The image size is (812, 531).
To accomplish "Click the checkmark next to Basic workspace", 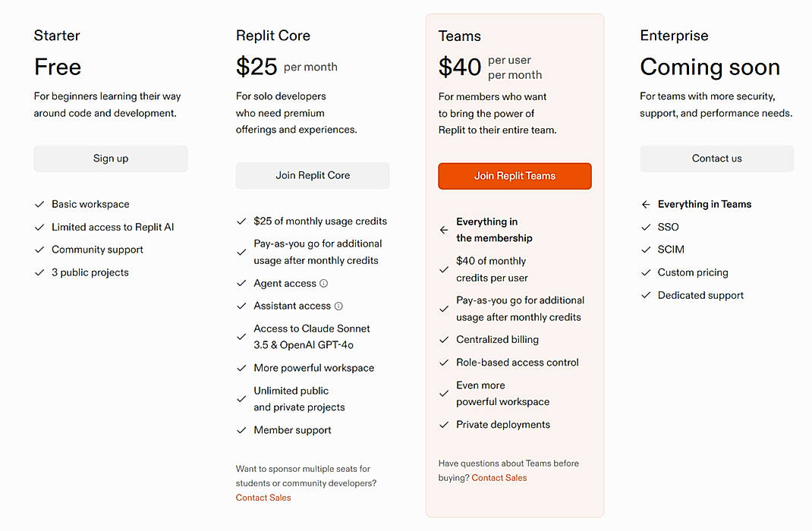I will [39, 204].
